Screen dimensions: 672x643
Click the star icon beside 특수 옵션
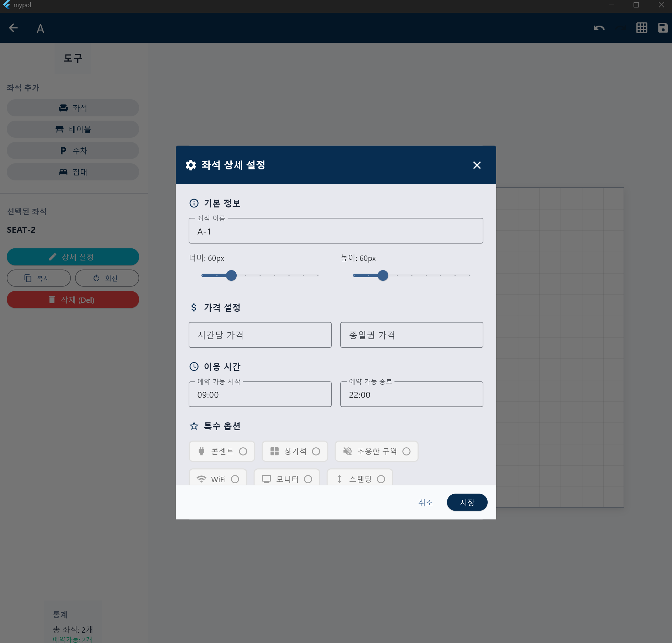(x=194, y=426)
